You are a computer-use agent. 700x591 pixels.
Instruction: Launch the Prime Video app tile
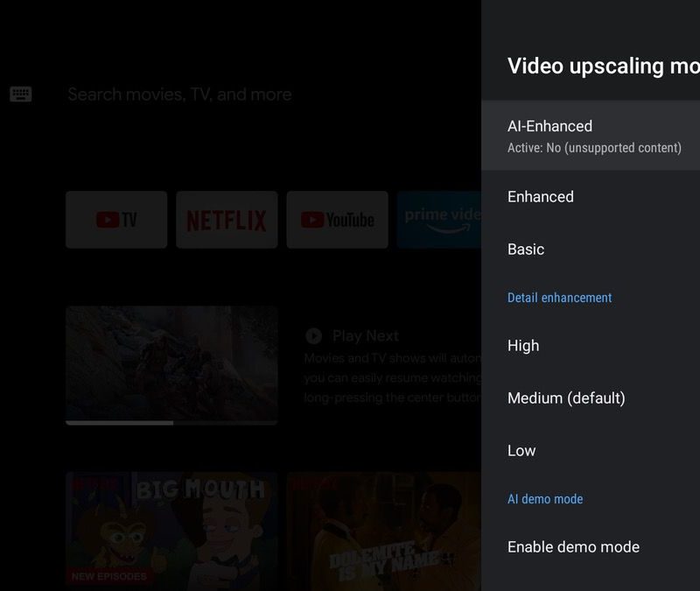pyautogui.click(x=439, y=220)
